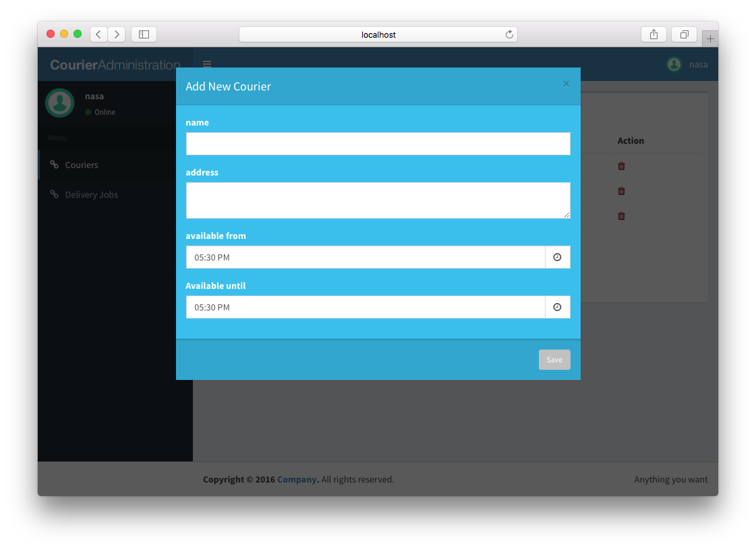
Task: Go forward in Safari
Action: coord(117,34)
